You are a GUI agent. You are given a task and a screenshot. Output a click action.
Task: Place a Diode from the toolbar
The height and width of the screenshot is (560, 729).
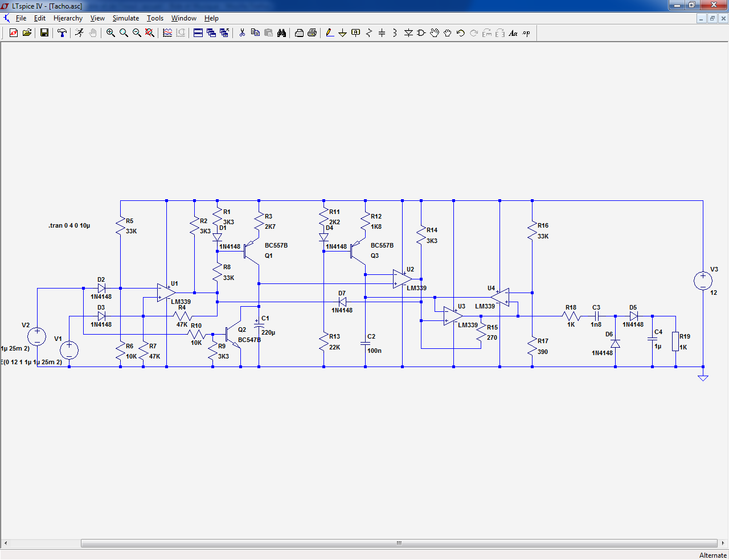[408, 33]
